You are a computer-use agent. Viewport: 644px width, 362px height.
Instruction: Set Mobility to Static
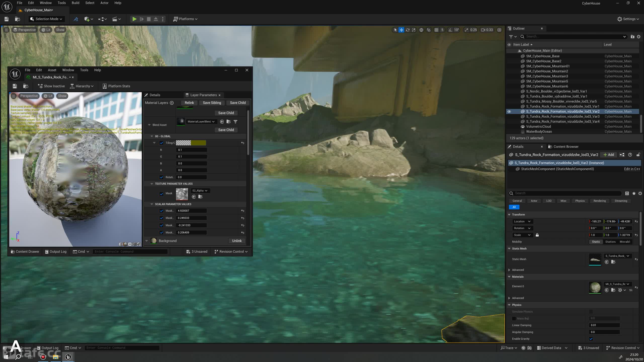tap(596, 242)
